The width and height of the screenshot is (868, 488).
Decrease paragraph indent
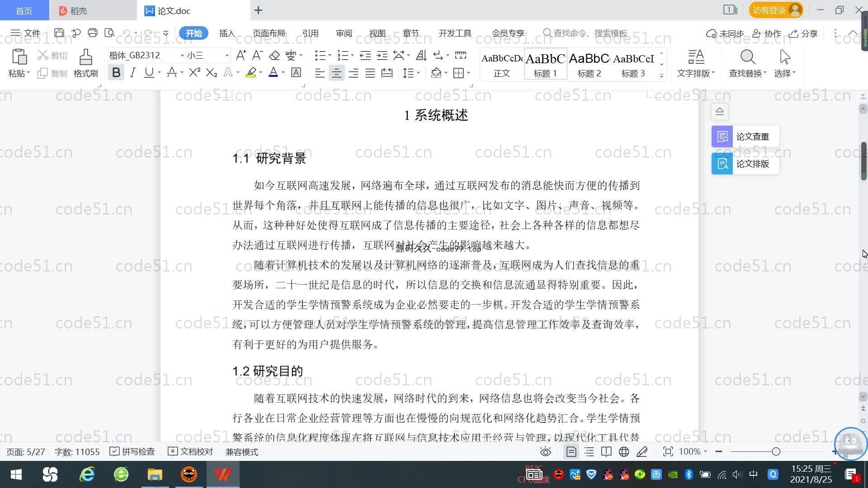pos(365,55)
